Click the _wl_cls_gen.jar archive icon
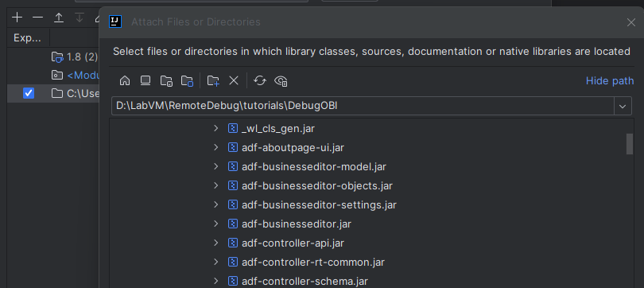This screenshot has width=644, height=288. pyautogui.click(x=233, y=129)
